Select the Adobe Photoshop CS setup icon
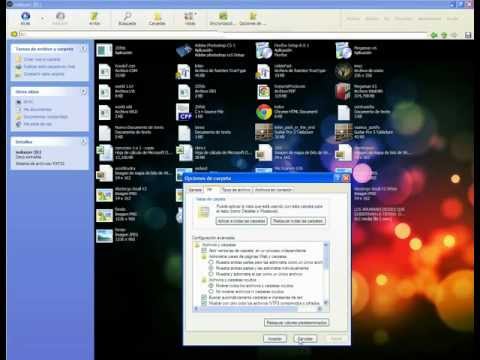Screen dimensions: 480x360 (184, 50)
